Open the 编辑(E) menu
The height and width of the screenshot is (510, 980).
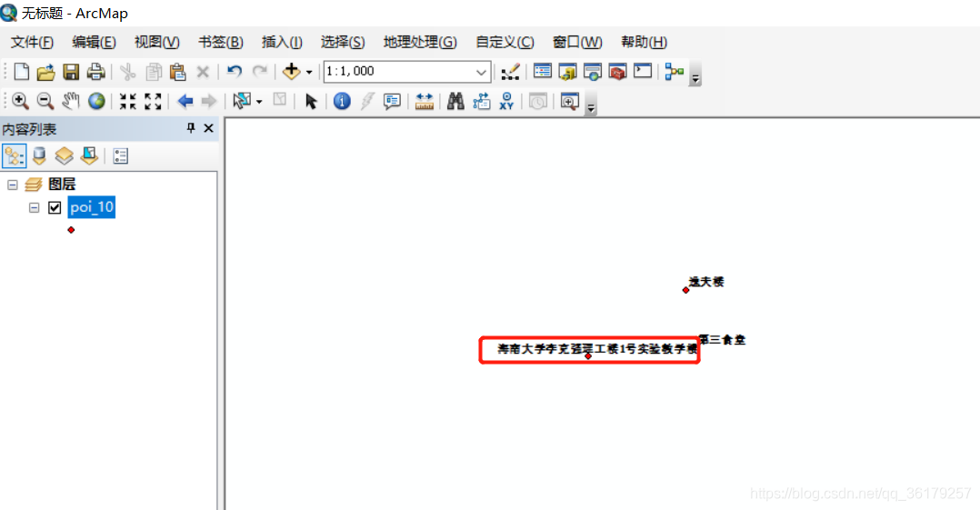pyautogui.click(x=94, y=42)
